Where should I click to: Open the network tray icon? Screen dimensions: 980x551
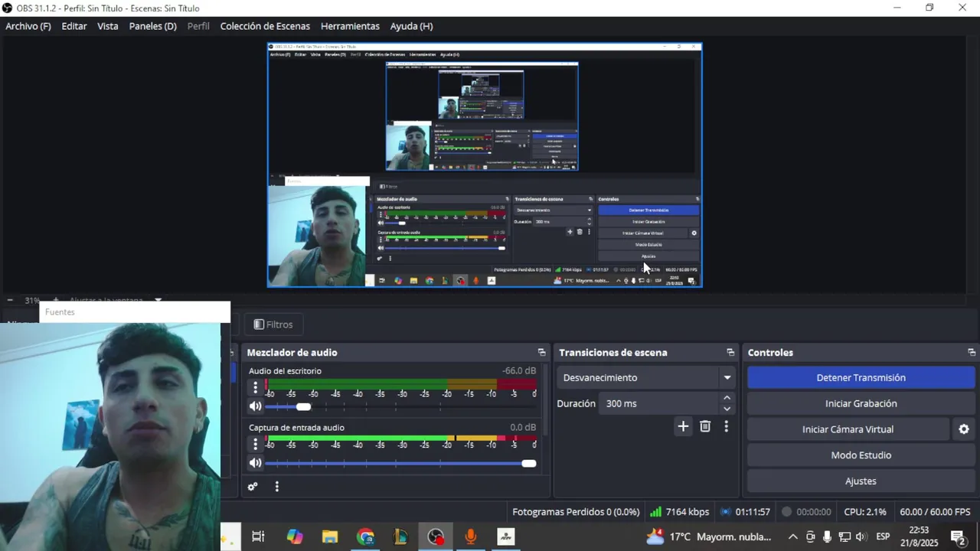pyautogui.click(x=844, y=537)
